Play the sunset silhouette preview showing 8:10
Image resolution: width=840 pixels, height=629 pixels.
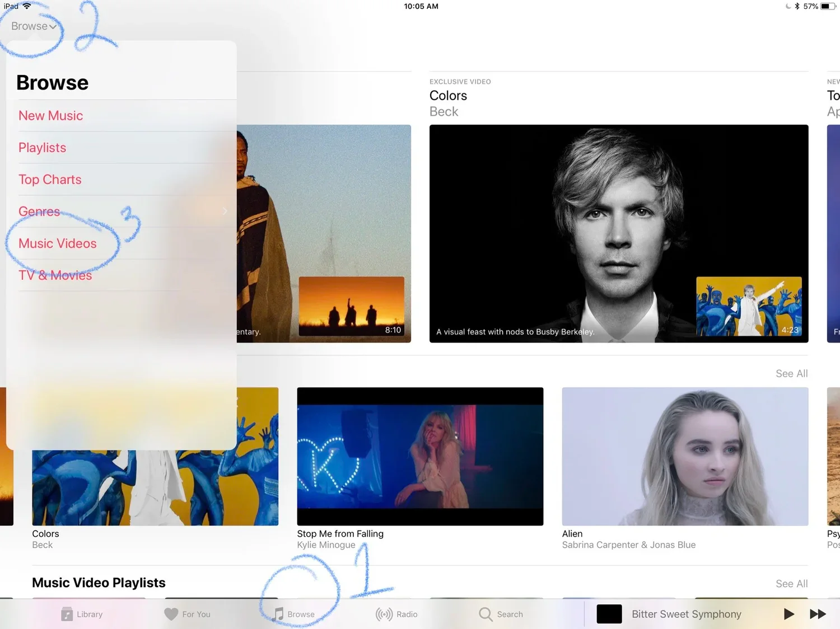pyautogui.click(x=351, y=306)
